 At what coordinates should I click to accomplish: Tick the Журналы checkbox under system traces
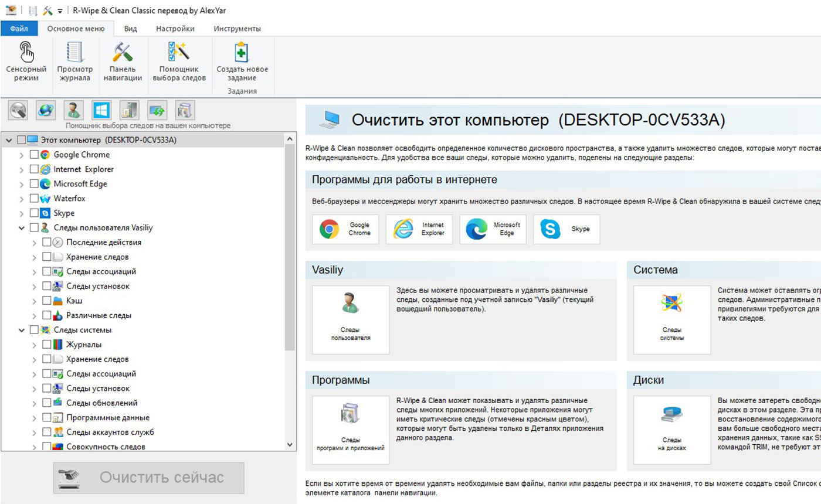coord(47,345)
